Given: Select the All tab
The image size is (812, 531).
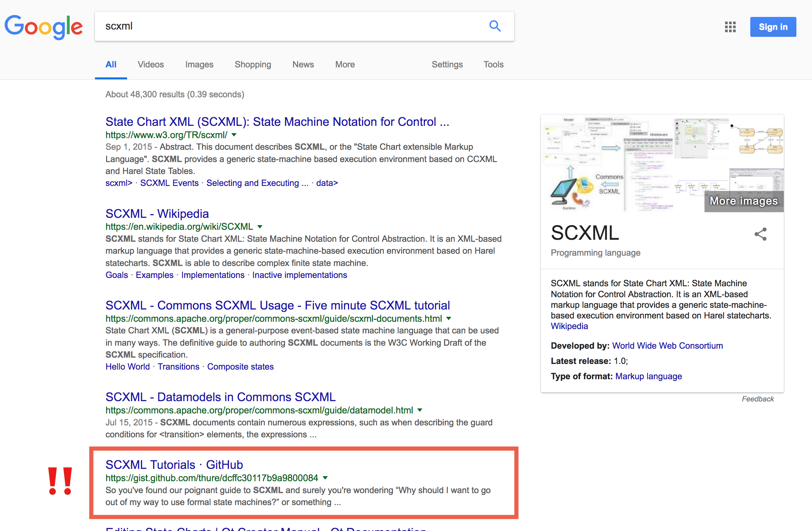Looking at the screenshot, I should pos(111,64).
